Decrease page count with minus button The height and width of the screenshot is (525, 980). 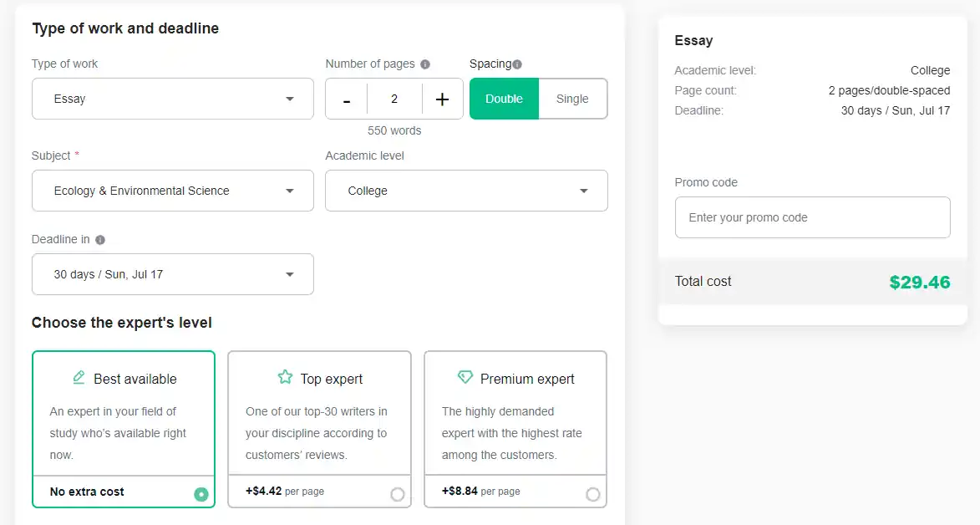click(x=346, y=99)
